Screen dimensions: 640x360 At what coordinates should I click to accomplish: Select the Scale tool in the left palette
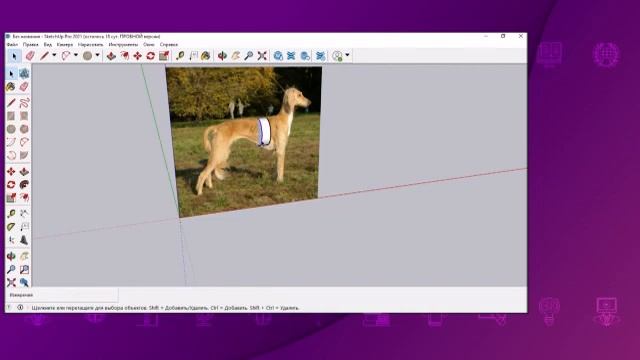click(11, 198)
